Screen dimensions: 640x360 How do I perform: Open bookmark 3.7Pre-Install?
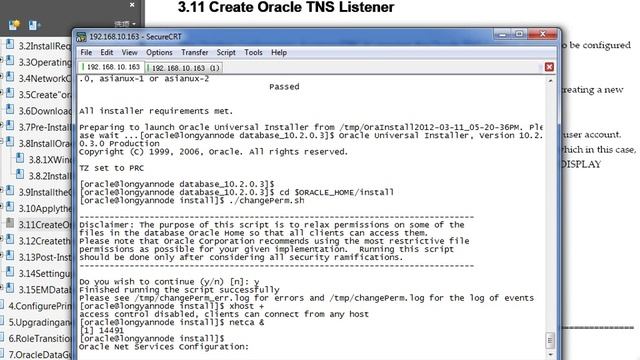pyautogui.click(x=45, y=127)
